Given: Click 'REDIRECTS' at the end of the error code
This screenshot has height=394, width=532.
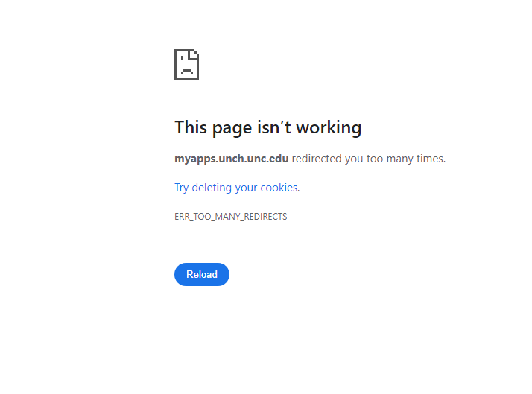Looking at the screenshot, I should click(x=265, y=217).
